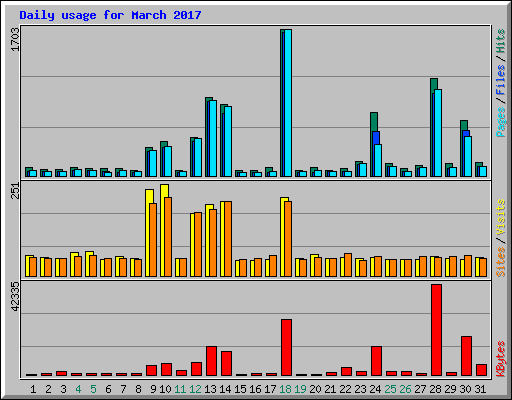Click the Sites legend label
Screen dimensions: 512x400
tap(500, 262)
